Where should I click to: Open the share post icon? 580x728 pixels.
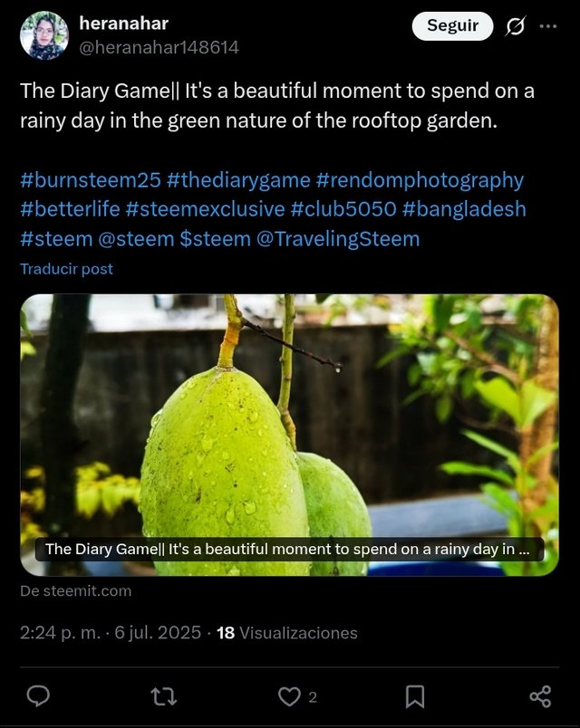pyautogui.click(x=540, y=697)
